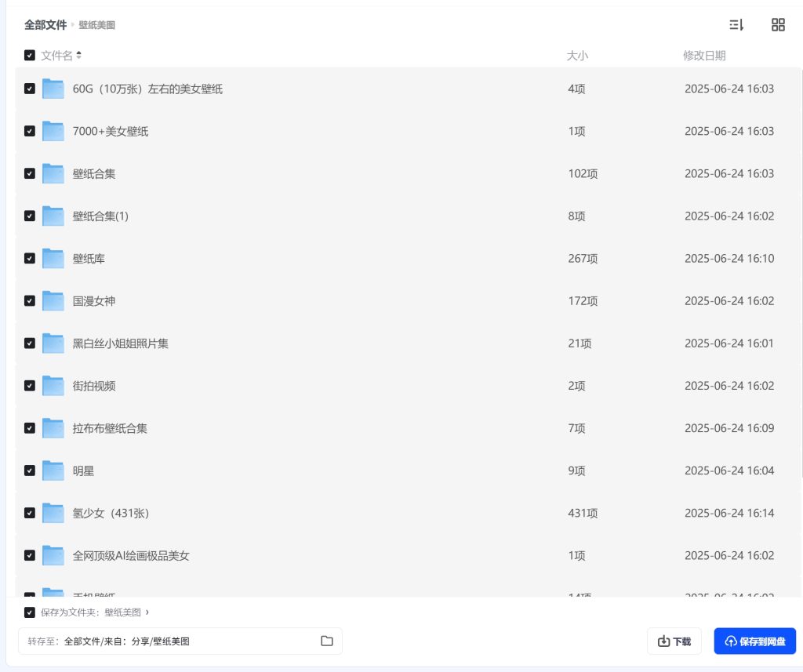Uncheck the 明星 checkbox
This screenshot has height=672, width=803.
pyautogui.click(x=30, y=470)
